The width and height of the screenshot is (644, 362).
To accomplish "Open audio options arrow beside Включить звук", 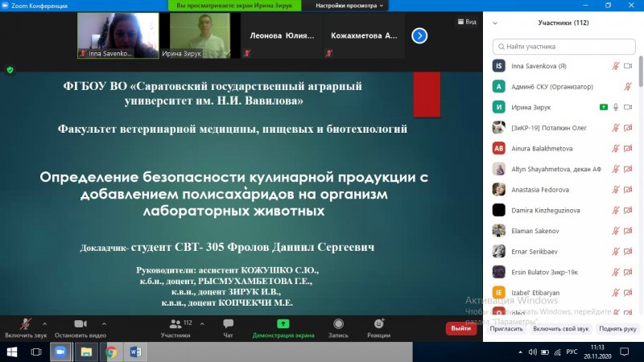I will (45, 324).
